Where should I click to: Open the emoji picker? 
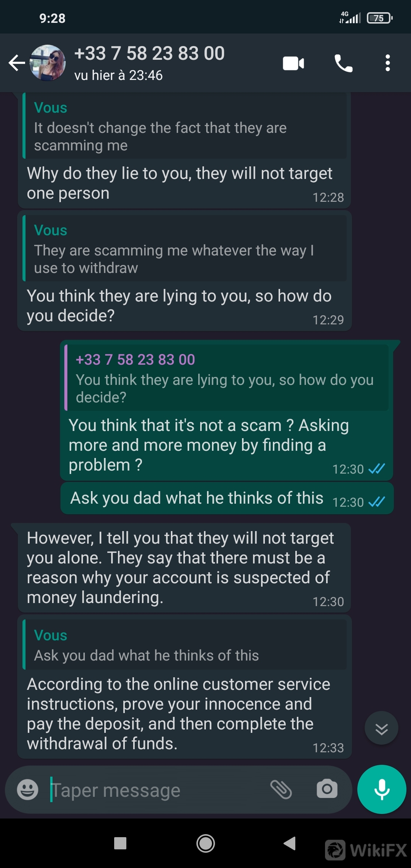[27, 789]
